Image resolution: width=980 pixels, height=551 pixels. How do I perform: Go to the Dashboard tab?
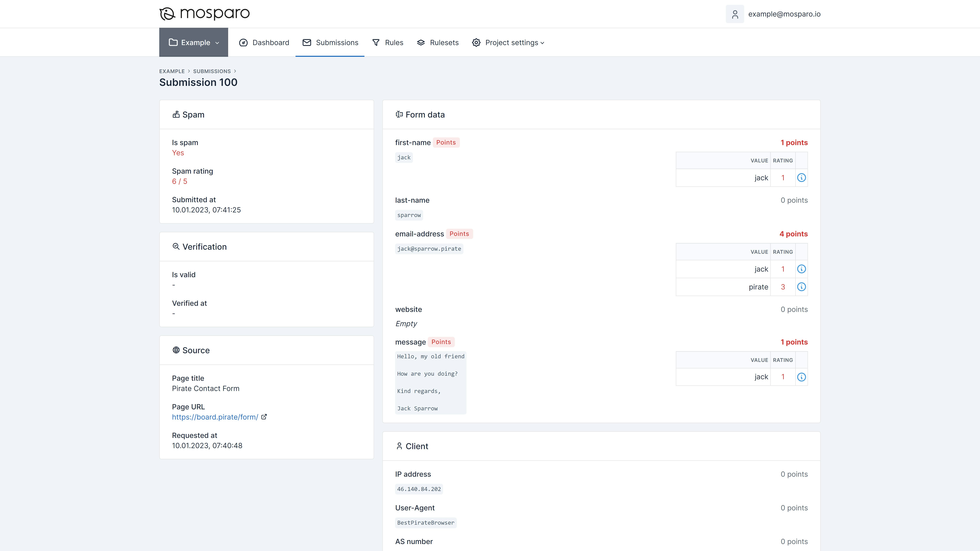tap(264, 43)
